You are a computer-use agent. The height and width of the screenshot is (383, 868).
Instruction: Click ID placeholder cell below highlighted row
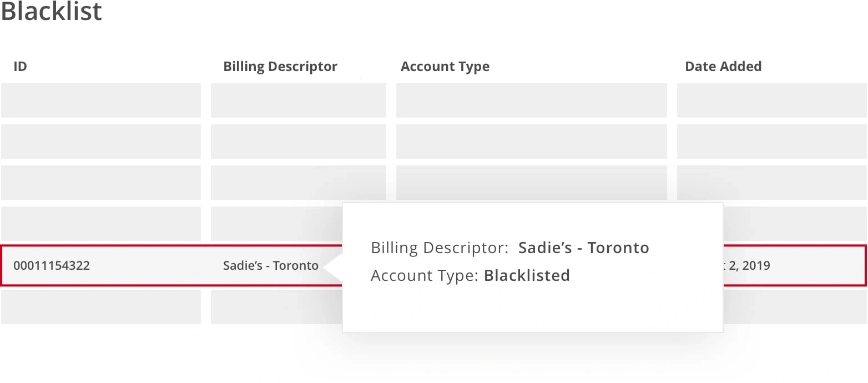pyautogui.click(x=100, y=307)
